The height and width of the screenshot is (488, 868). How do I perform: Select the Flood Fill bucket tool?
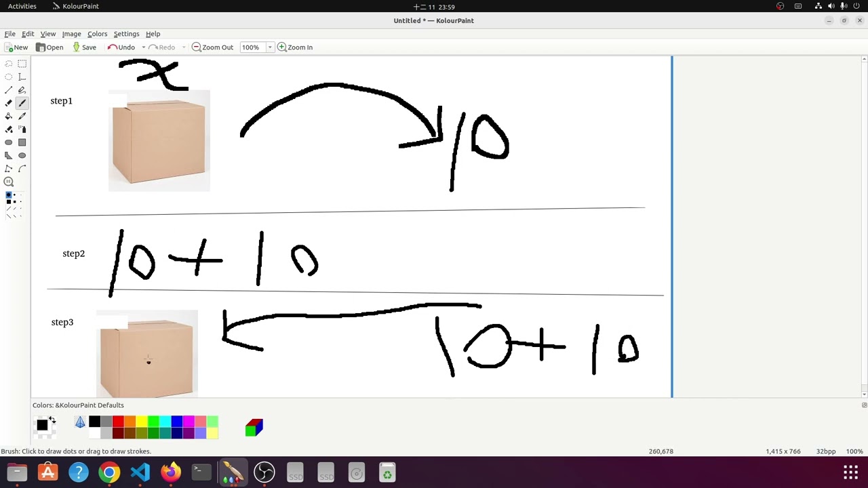[9, 116]
